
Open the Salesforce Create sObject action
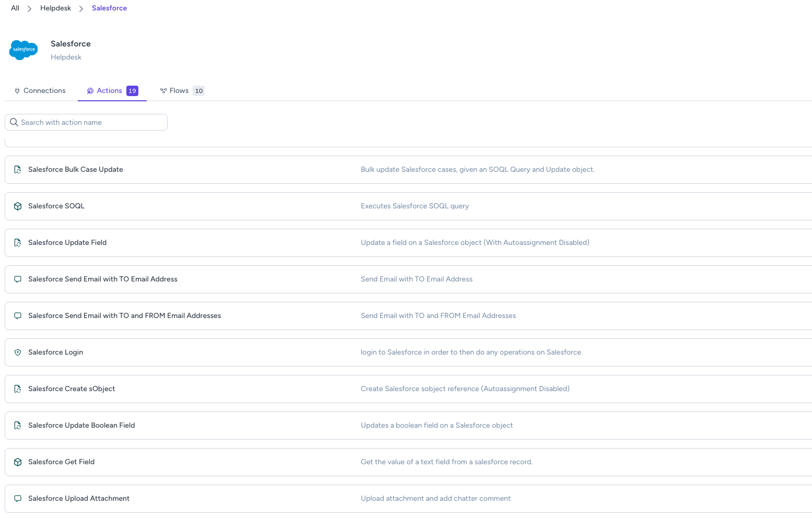(x=408, y=389)
